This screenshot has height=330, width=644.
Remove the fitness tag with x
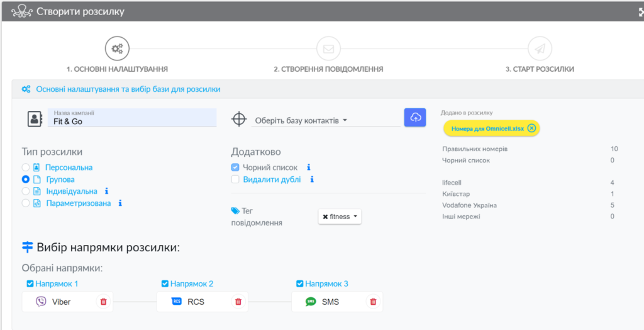tap(325, 217)
